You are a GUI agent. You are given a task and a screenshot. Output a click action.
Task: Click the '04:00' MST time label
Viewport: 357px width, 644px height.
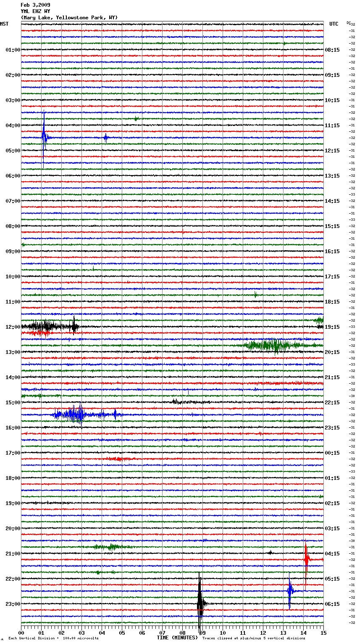click(13, 126)
